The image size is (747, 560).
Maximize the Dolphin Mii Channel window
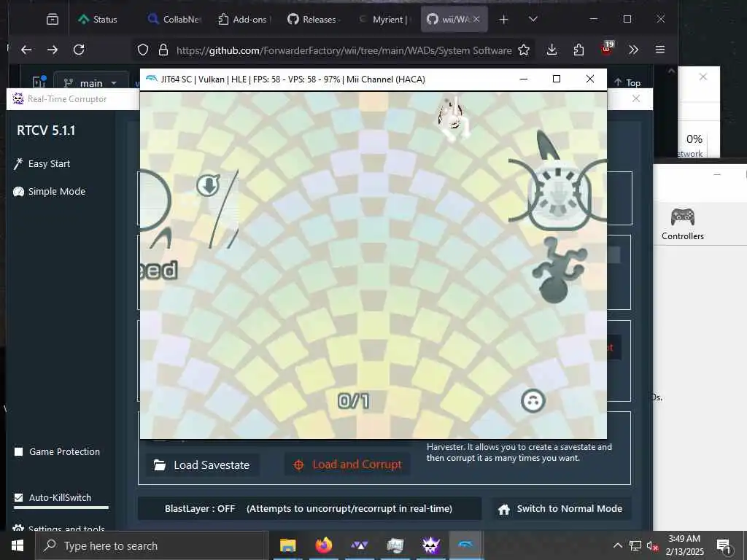point(556,79)
